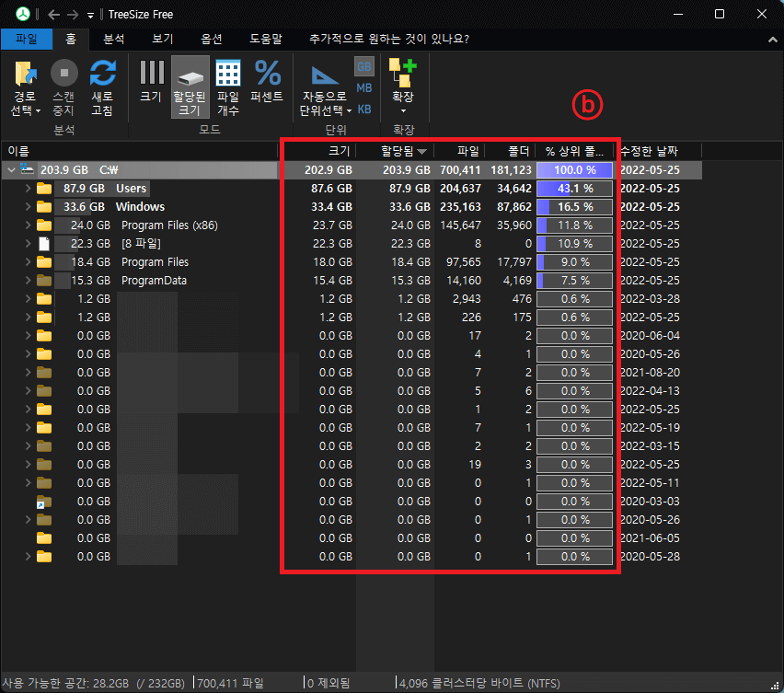Select the C:\ drive icon
This screenshot has width=784, height=693.
point(27,170)
